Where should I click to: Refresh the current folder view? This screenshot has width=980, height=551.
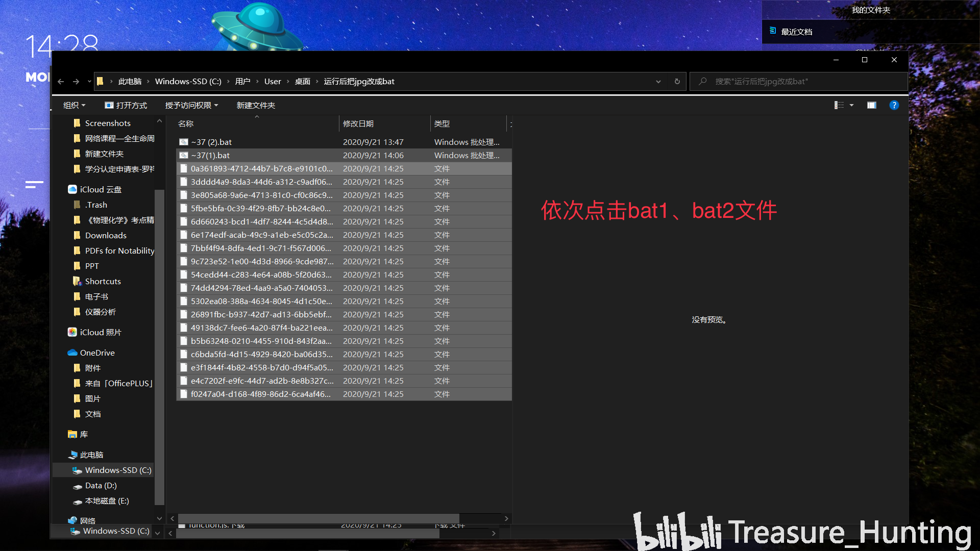click(x=677, y=82)
